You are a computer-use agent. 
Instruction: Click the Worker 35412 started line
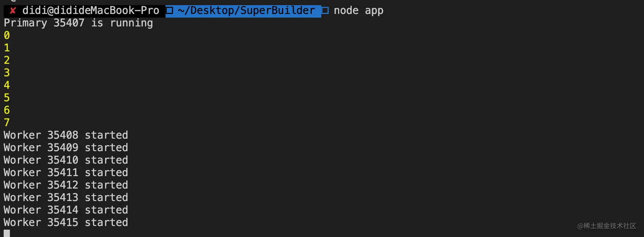click(66, 185)
